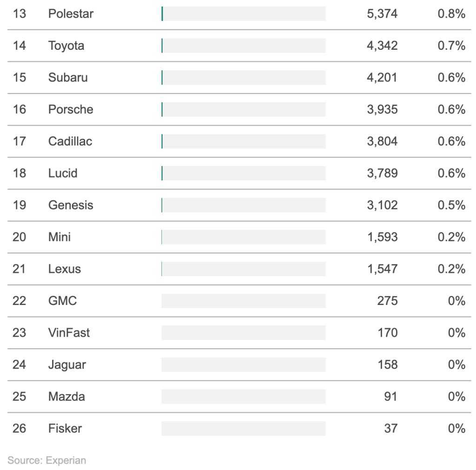Click Jaguar's 158 sales figure
The image size is (476, 470).
click(x=388, y=364)
